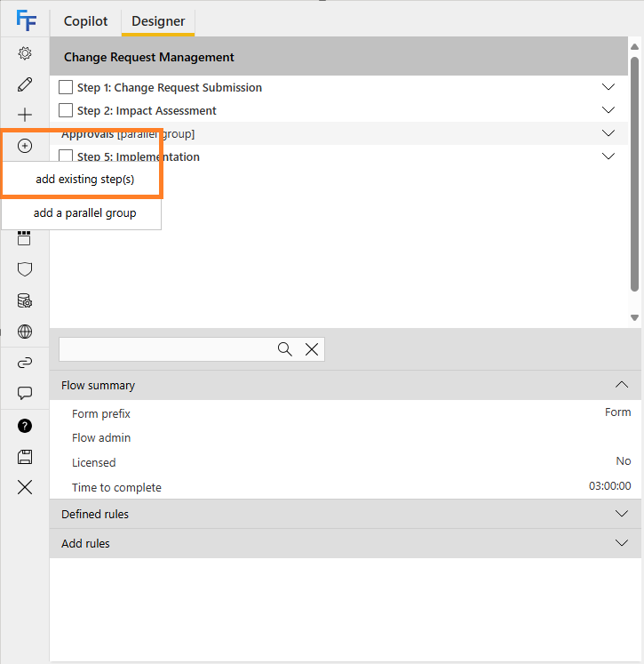Expand Step 5 Implementation chevron
Image resolution: width=644 pixels, height=664 pixels.
(608, 156)
